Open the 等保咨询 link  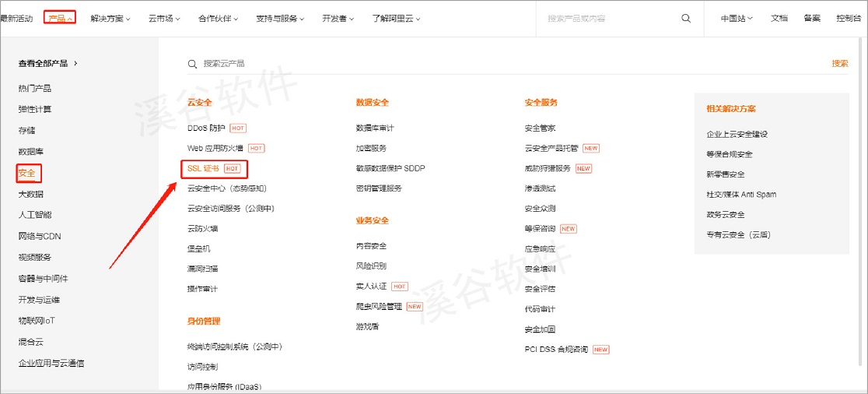click(x=540, y=229)
